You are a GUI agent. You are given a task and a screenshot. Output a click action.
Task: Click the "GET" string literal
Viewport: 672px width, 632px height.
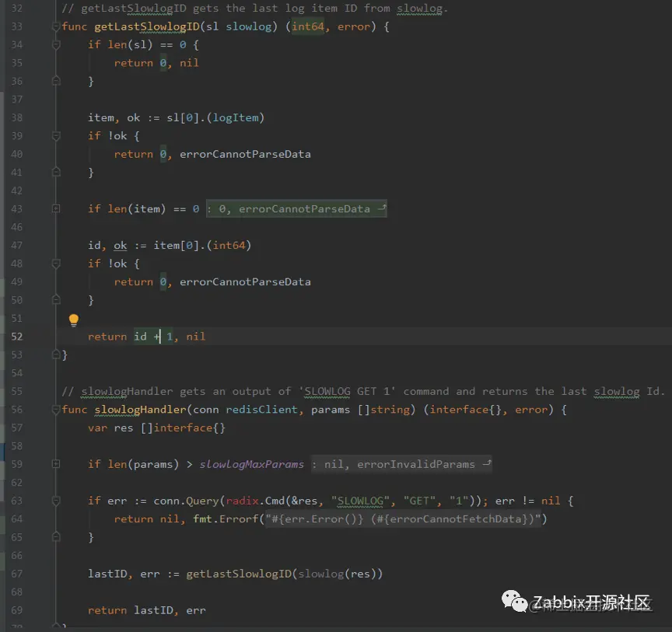pyautogui.click(x=418, y=501)
